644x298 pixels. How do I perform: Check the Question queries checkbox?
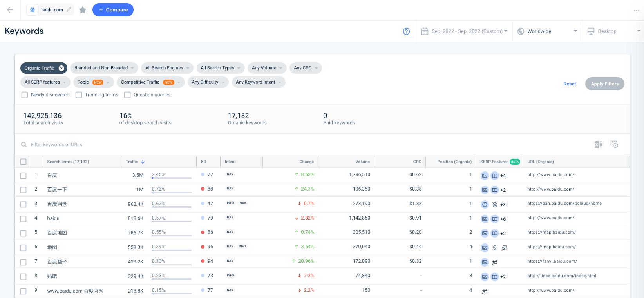point(127,95)
